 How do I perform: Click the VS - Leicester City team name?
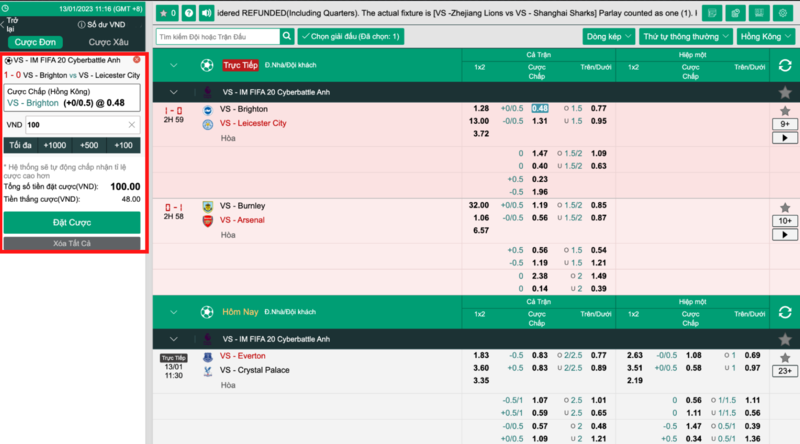point(253,123)
